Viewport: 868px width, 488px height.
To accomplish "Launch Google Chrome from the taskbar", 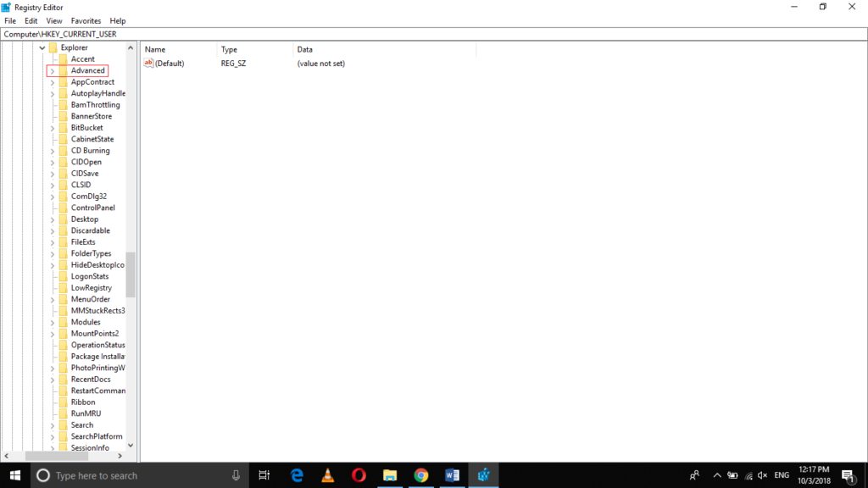I will click(421, 474).
